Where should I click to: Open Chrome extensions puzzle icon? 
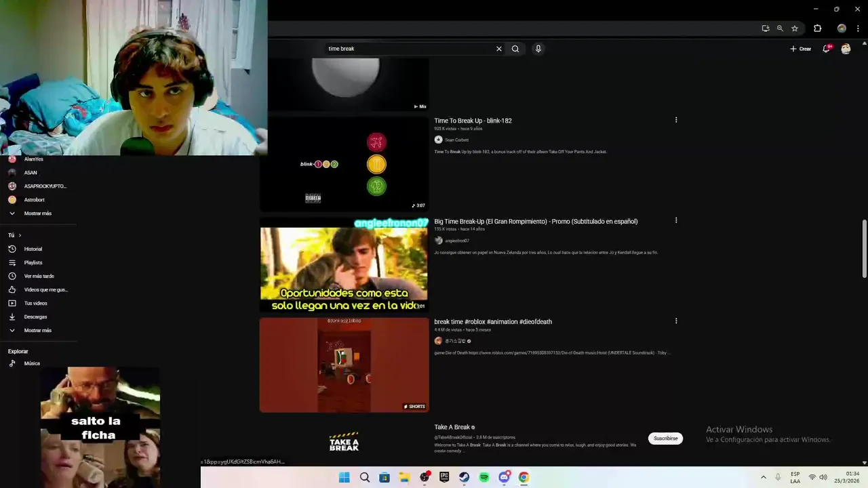[x=817, y=28]
